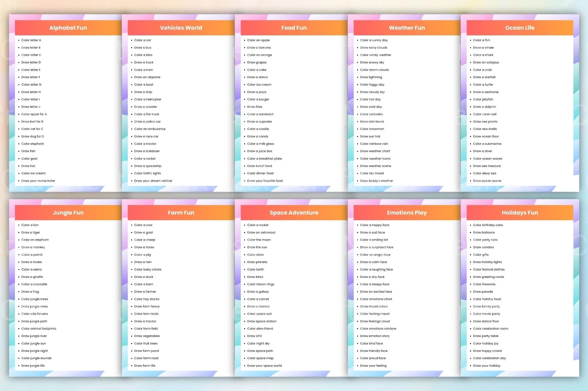Select 'Draw vegetables' item
588x391 pixels.
(x=147, y=336)
